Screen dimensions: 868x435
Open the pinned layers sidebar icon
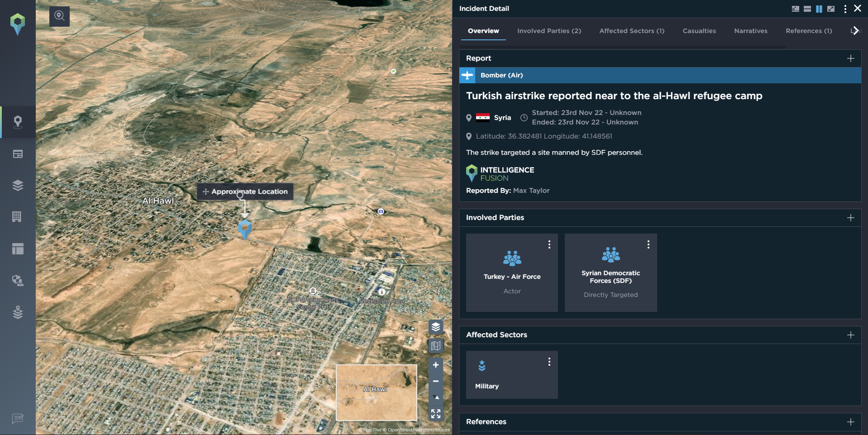[18, 312]
